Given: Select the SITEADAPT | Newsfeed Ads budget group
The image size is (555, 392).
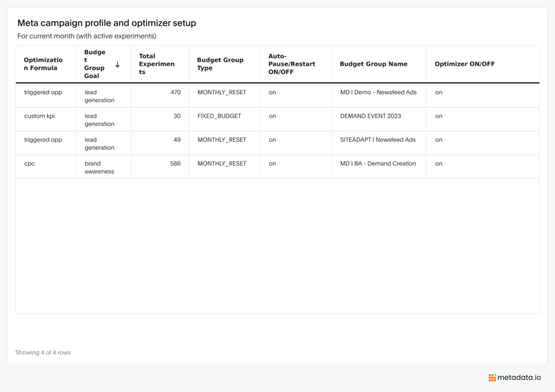Looking at the screenshot, I should point(378,140).
